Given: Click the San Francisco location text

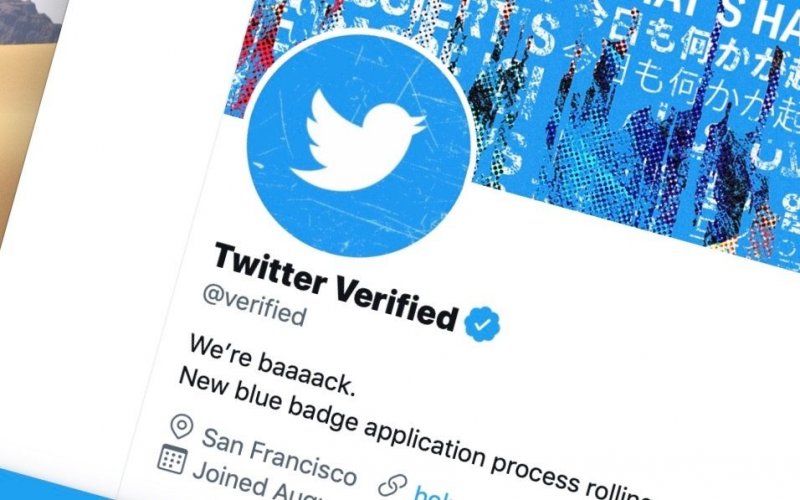Looking at the screenshot, I should tap(279, 457).
